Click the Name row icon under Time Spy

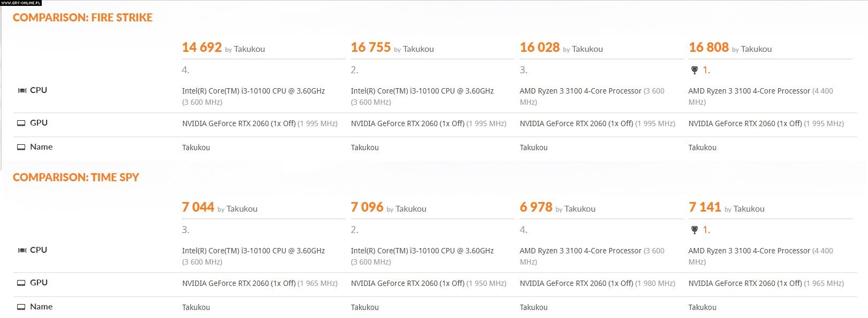(x=21, y=307)
